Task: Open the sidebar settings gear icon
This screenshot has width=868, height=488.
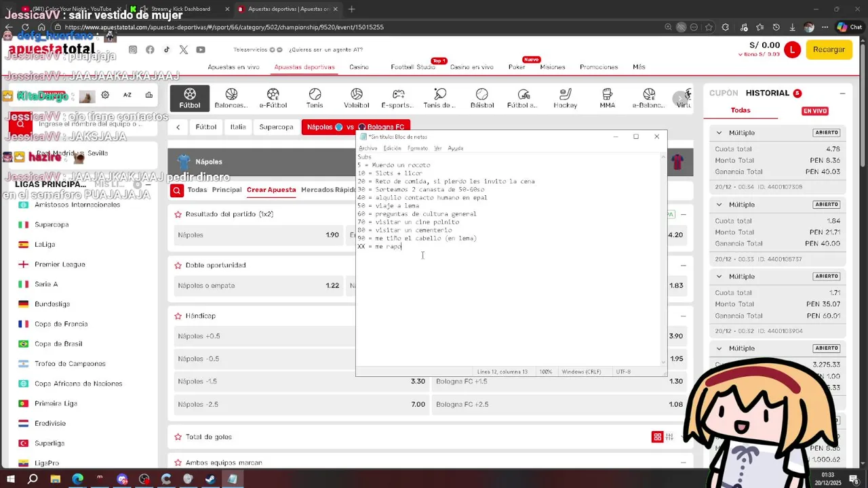Action: tap(105, 96)
